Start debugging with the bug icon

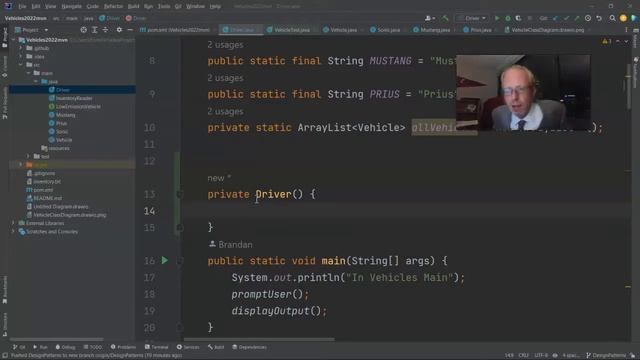click(x=508, y=18)
